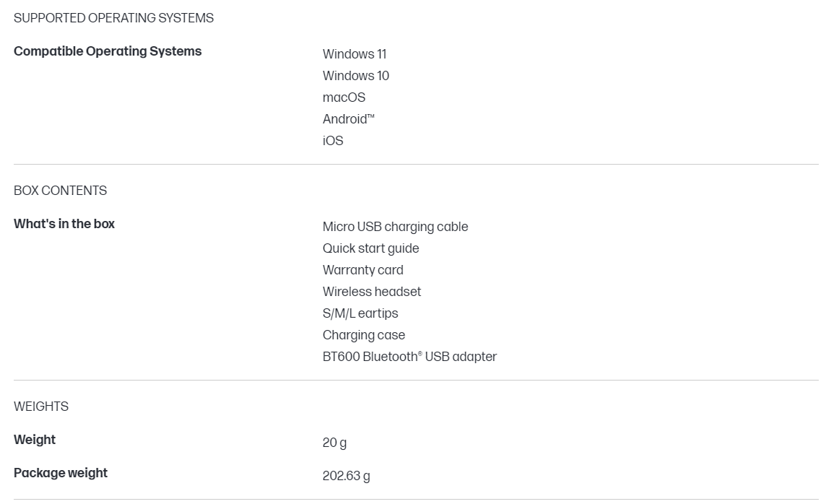
Task: Click the Warranty card entry
Action: point(362,270)
